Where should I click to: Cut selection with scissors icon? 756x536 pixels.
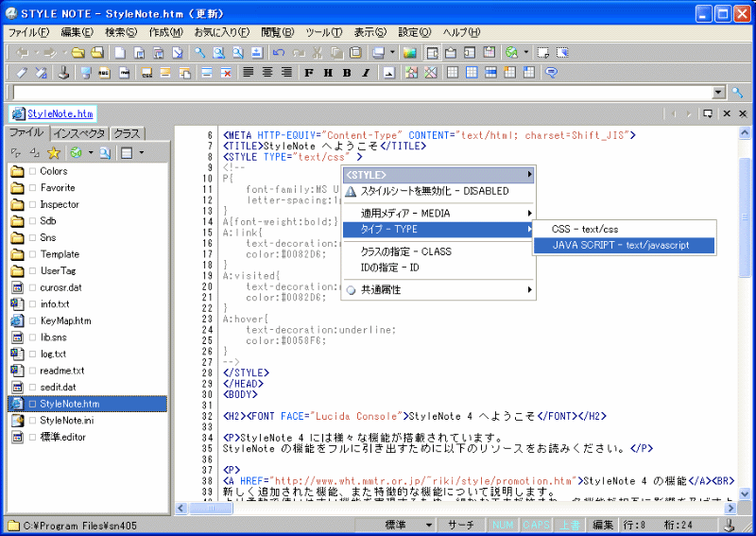tap(318, 53)
